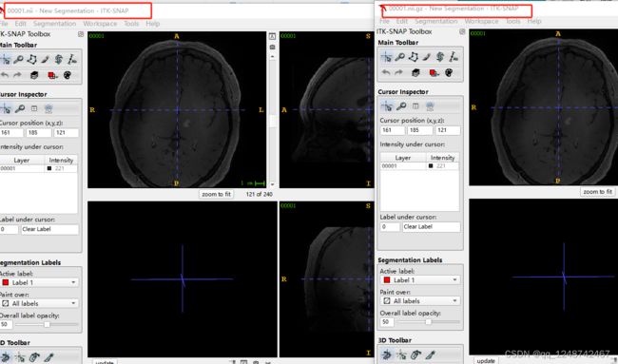
Task: Select Polygon tool in right window's Main Toolbar
Action: pos(413,57)
